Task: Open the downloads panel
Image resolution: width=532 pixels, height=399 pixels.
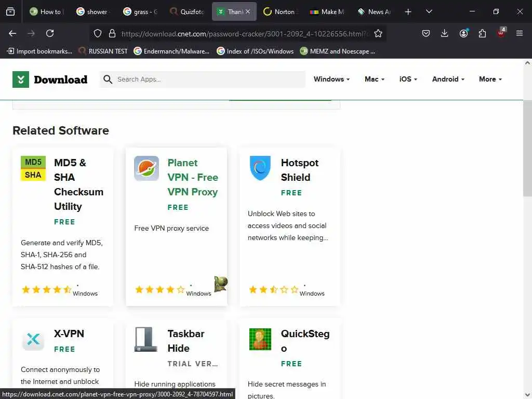Action: pyautogui.click(x=445, y=33)
